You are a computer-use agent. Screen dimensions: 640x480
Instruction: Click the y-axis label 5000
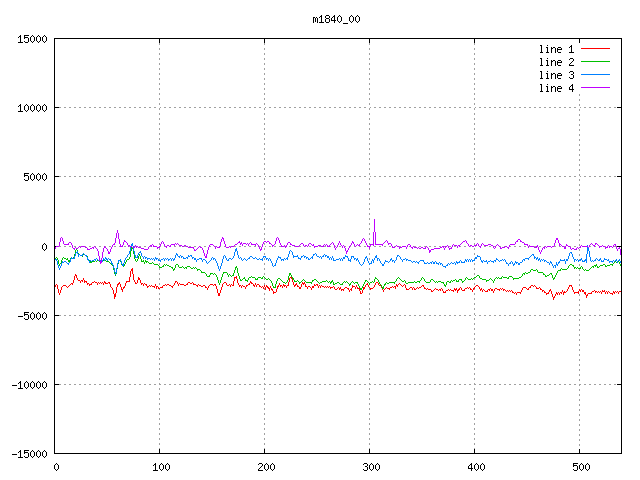(36, 177)
